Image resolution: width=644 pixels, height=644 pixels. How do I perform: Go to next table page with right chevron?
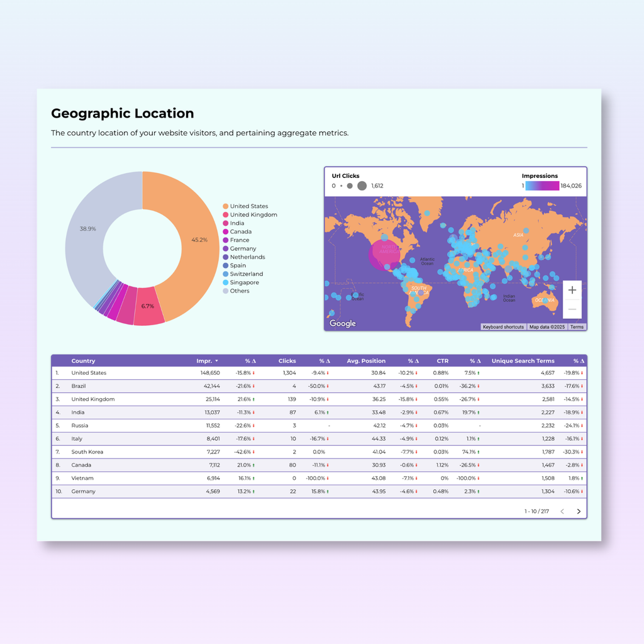point(578,511)
